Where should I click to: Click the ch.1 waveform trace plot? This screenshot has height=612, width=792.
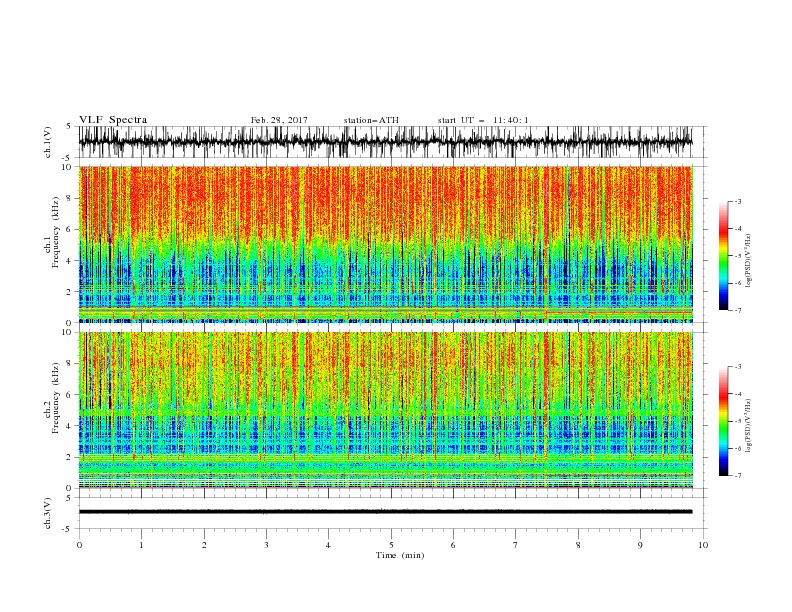tap(385, 142)
